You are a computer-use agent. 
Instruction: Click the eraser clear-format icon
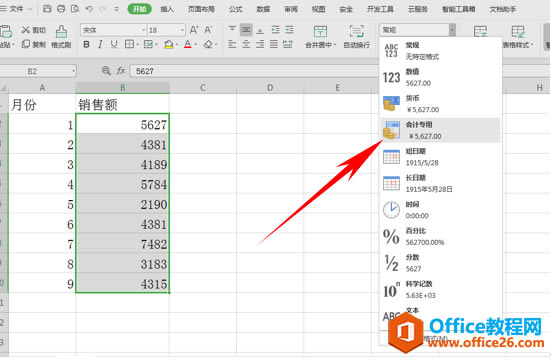(x=208, y=44)
